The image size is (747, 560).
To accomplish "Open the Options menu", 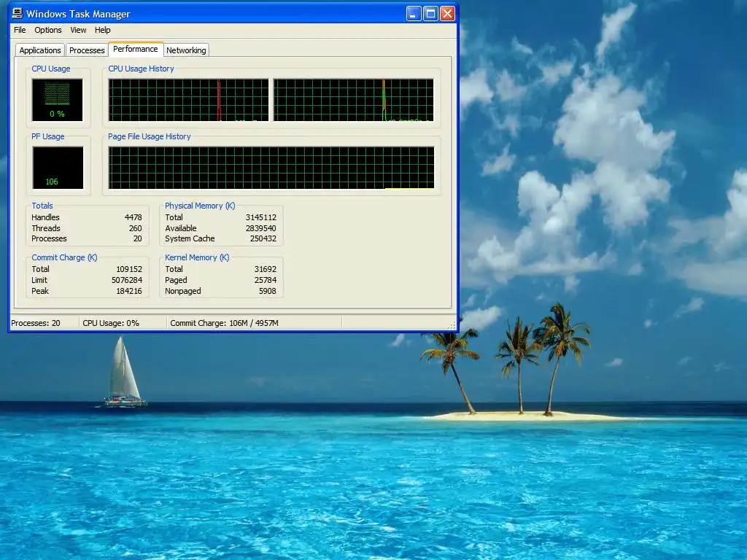I will pyautogui.click(x=47, y=30).
